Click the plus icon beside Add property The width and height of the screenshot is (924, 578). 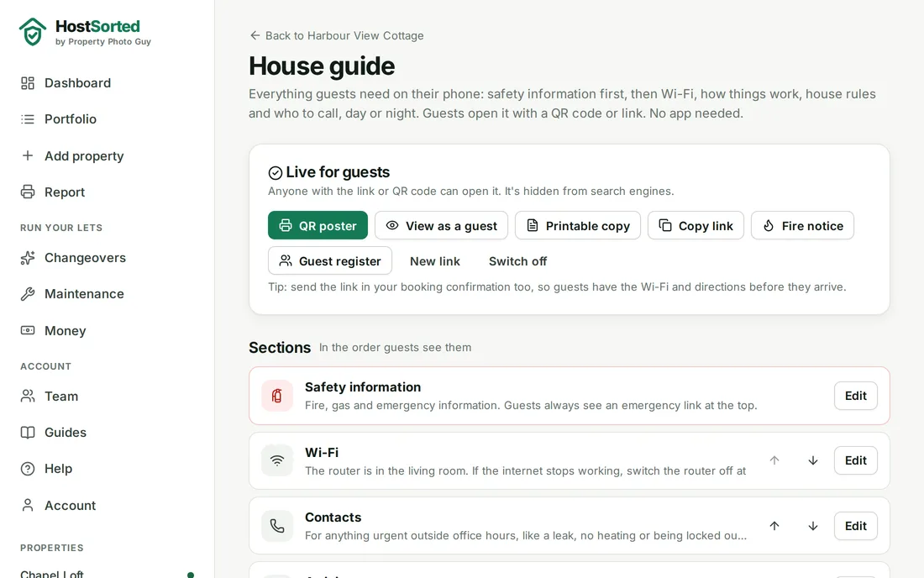(28, 155)
